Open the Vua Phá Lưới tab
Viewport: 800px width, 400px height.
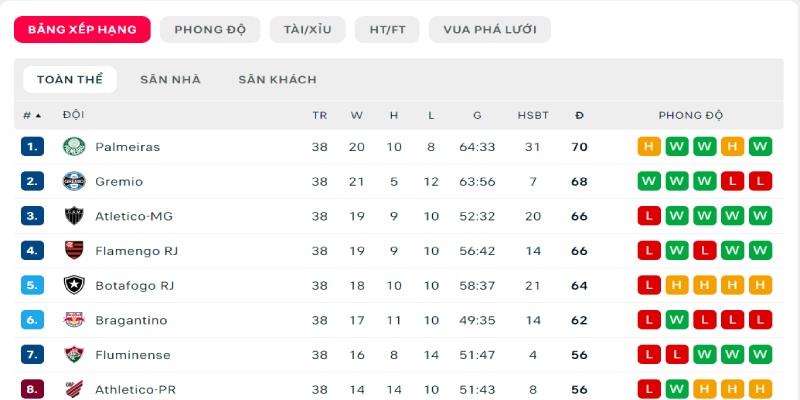click(x=489, y=30)
